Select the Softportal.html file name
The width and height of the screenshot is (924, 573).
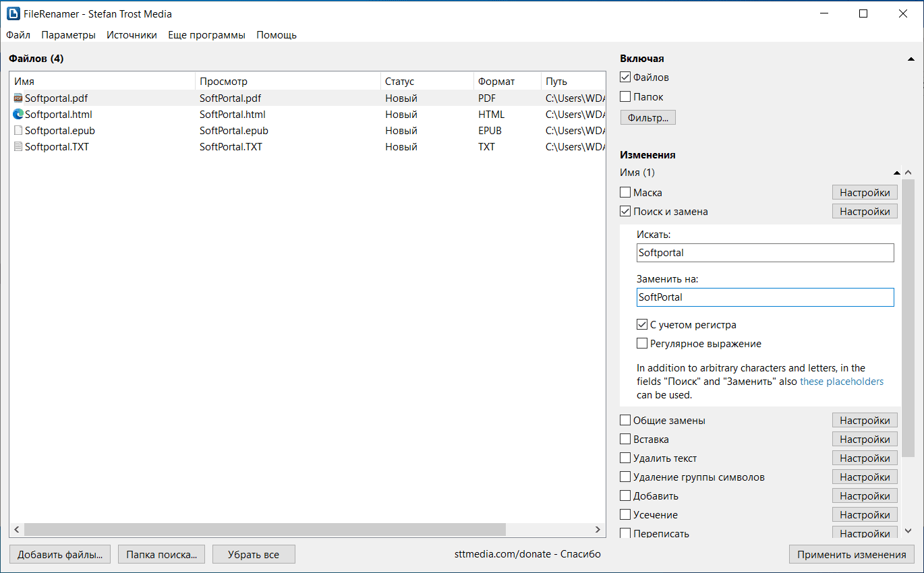click(59, 115)
